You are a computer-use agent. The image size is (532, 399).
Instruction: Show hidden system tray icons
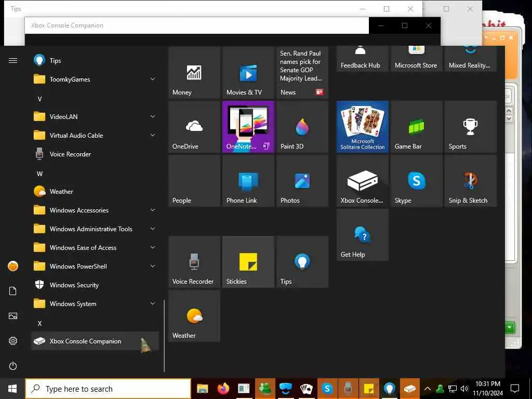pos(428,389)
